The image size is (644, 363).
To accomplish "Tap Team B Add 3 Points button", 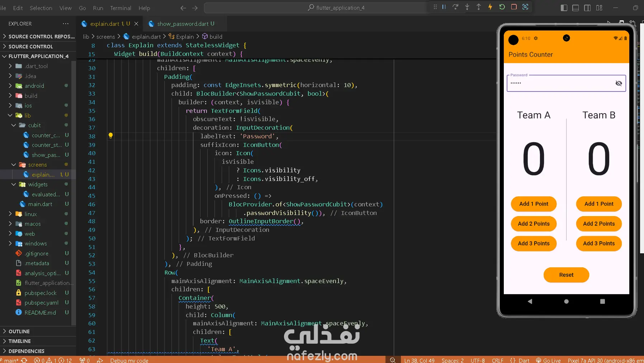I will [x=599, y=243].
